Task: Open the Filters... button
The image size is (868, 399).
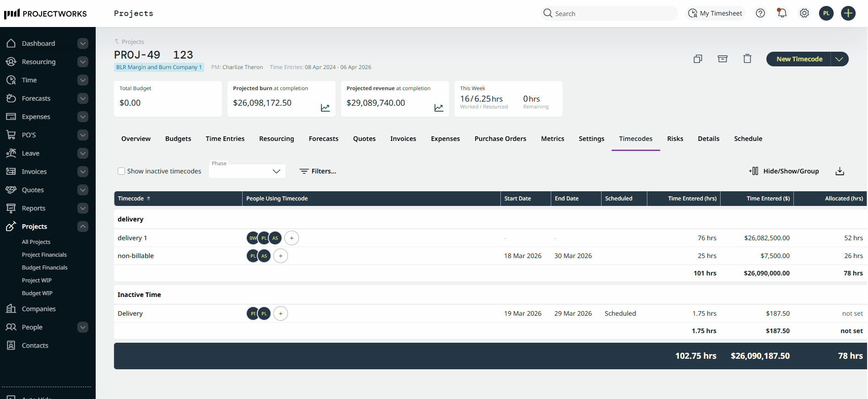Action: point(318,171)
